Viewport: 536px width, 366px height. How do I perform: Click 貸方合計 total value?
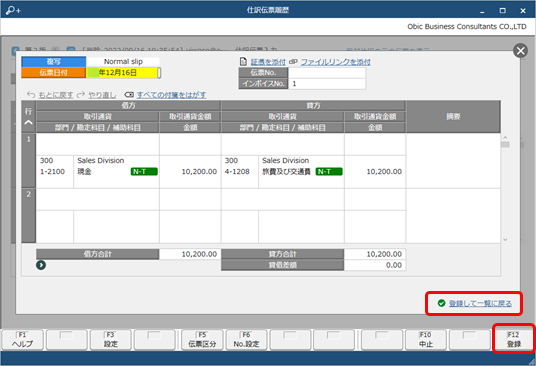tap(375, 254)
